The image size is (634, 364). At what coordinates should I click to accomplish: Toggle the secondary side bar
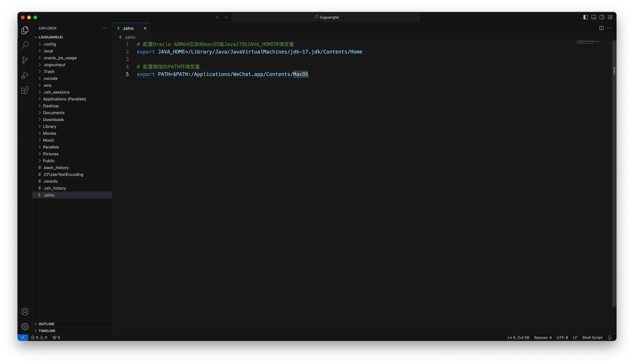point(602,17)
